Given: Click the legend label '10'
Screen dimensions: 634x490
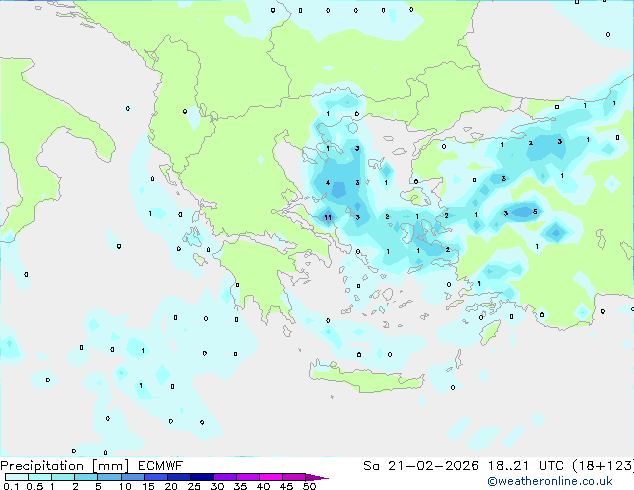Looking at the screenshot, I should [x=125, y=486].
